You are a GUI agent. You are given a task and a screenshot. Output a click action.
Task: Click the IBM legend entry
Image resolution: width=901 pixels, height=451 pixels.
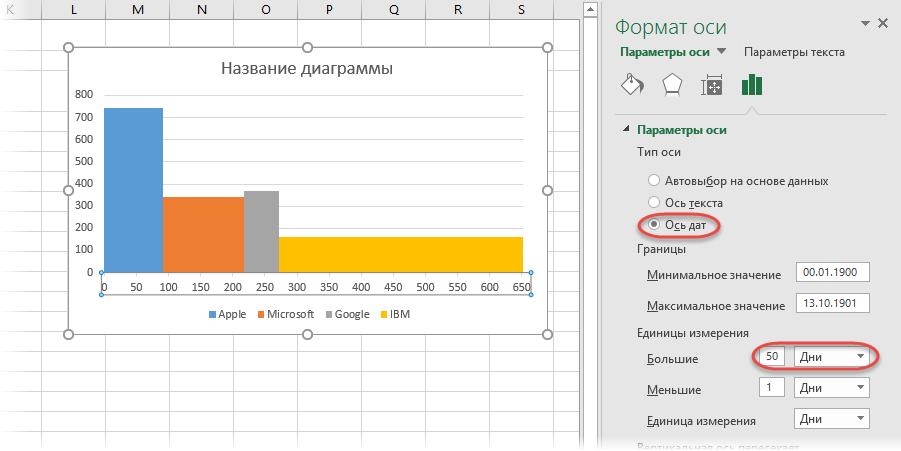[x=395, y=314]
